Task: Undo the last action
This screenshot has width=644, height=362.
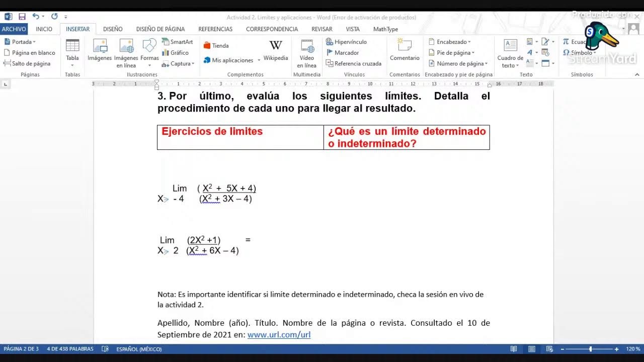Action: (x=36, y=17)
